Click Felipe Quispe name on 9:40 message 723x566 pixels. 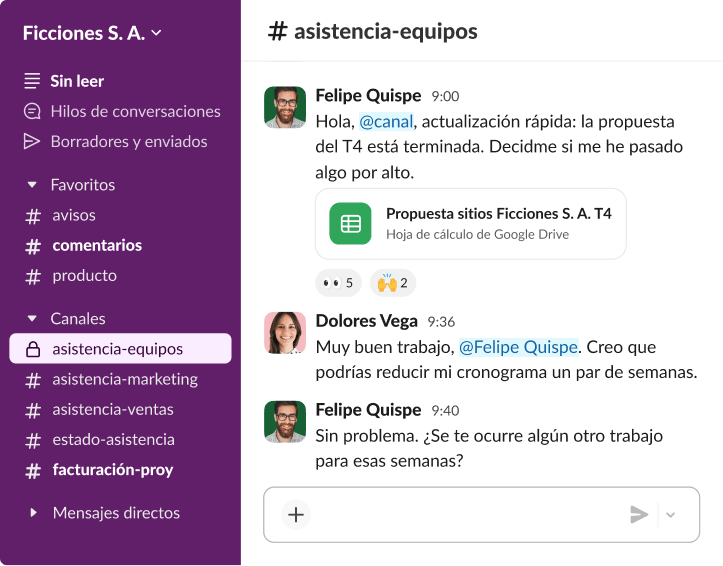(x=368, y=410)
